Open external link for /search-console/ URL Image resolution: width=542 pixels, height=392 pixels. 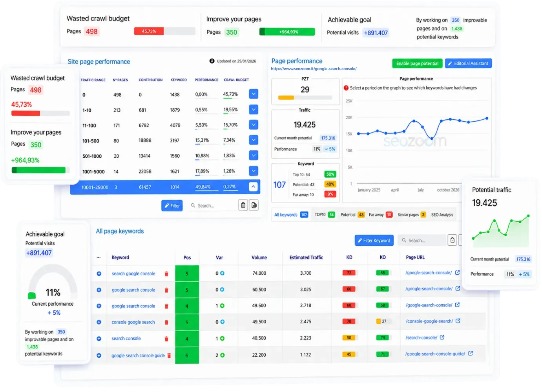coord(442,337)
